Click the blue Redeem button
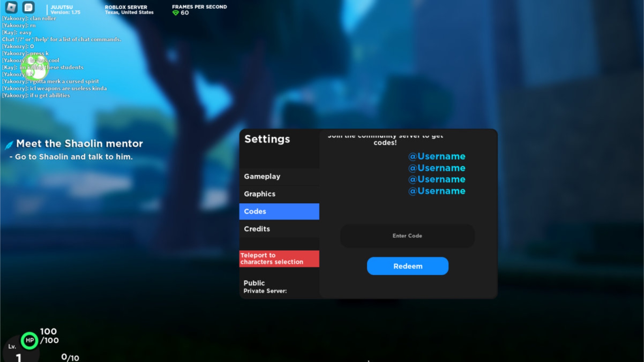Screen dimensions: 644x362 pyautogui.click(x=408, y=266)
